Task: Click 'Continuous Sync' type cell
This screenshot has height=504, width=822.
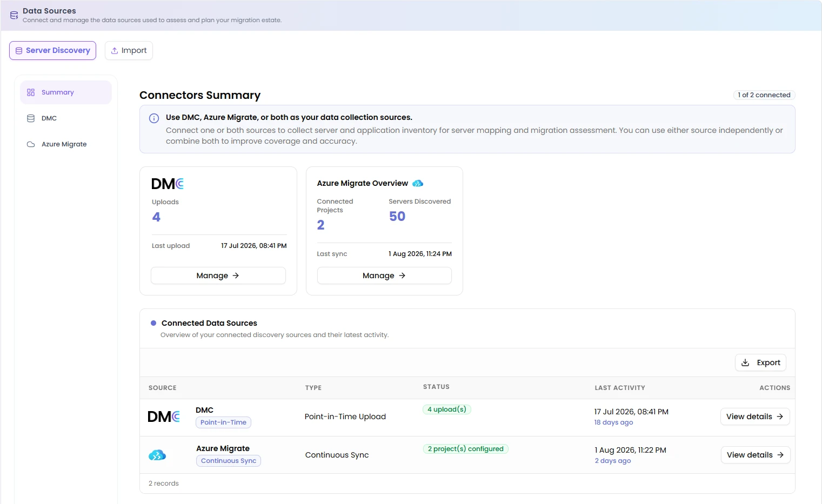Action: [x=337, y=455]
